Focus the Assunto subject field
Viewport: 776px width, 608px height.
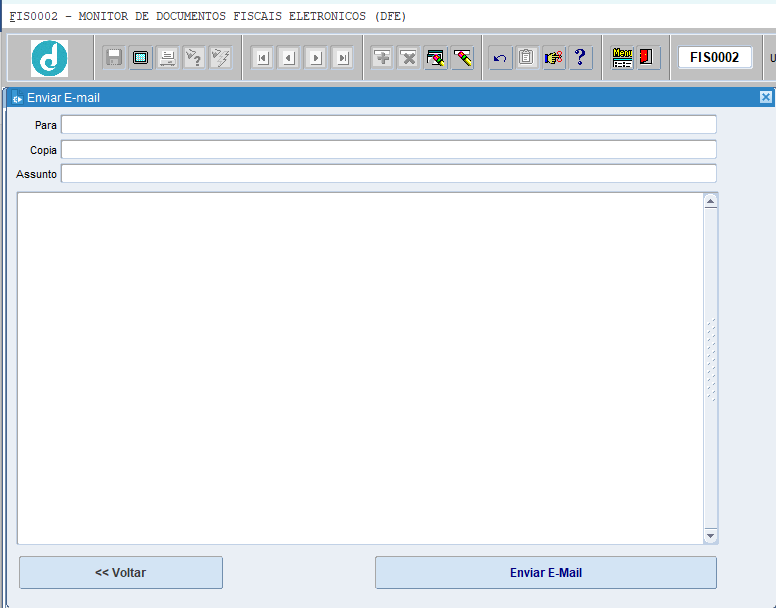pos(388,174)
